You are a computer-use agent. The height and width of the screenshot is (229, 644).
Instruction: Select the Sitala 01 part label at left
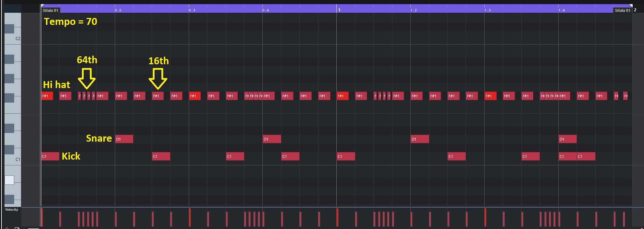point(50,10)
